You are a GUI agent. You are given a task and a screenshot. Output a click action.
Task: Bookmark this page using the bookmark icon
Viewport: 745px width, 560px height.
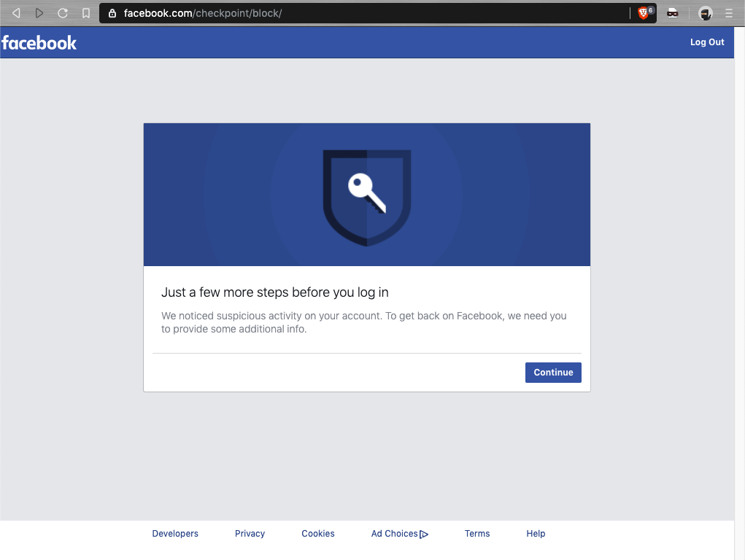pyautogui.click(x=86, y=13)
